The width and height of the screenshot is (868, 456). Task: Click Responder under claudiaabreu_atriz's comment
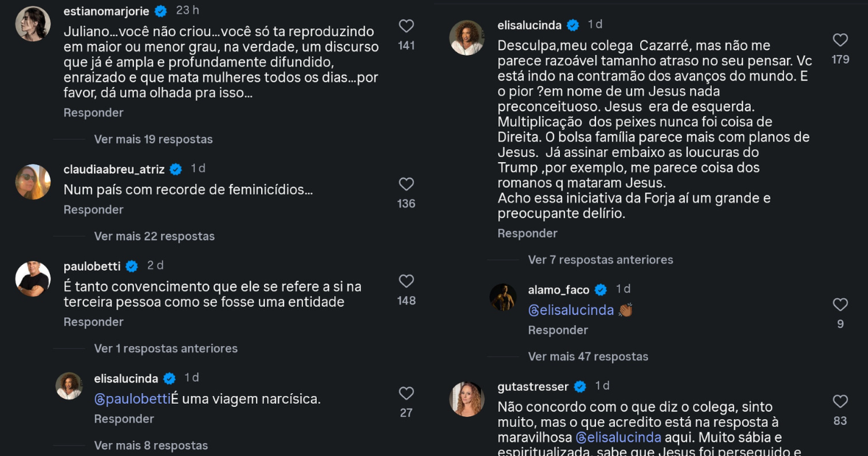click(93, 209)
